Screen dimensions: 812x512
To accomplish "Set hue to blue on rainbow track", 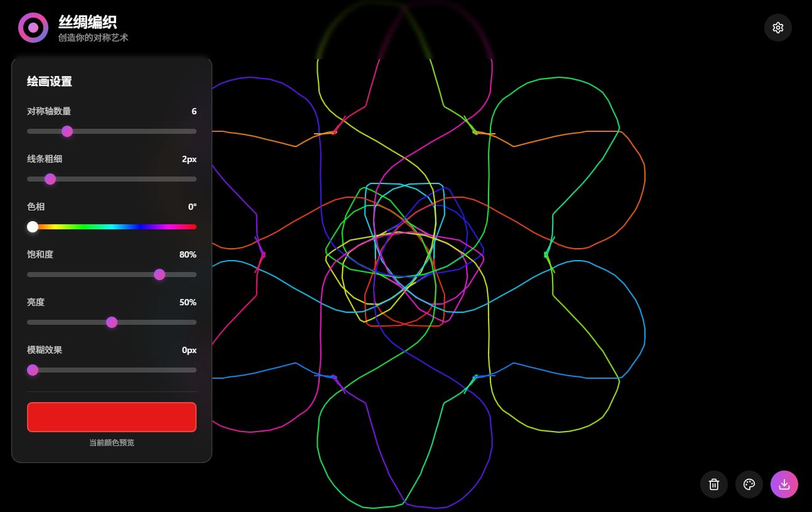I will point(141,227).
